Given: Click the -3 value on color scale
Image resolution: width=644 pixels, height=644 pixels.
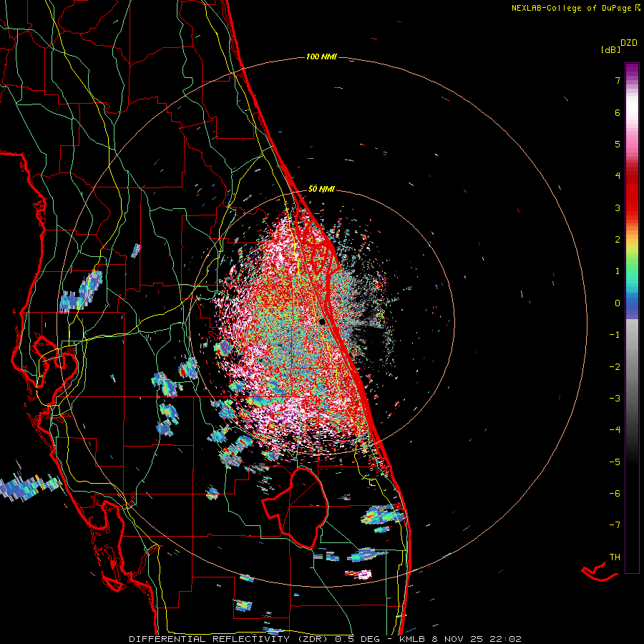Looking at the screenshot, I should 615,399.
